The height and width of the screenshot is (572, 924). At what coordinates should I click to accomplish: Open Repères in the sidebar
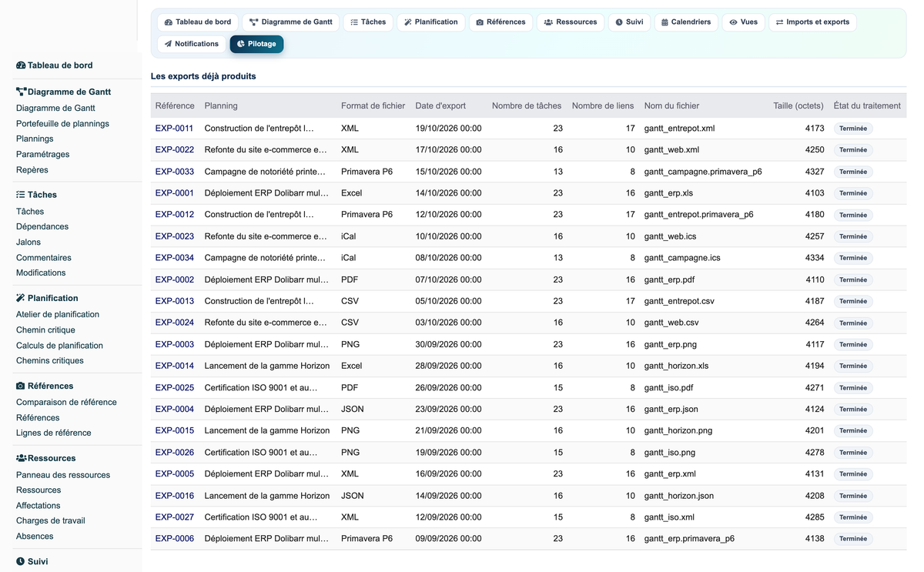[32, 170]
